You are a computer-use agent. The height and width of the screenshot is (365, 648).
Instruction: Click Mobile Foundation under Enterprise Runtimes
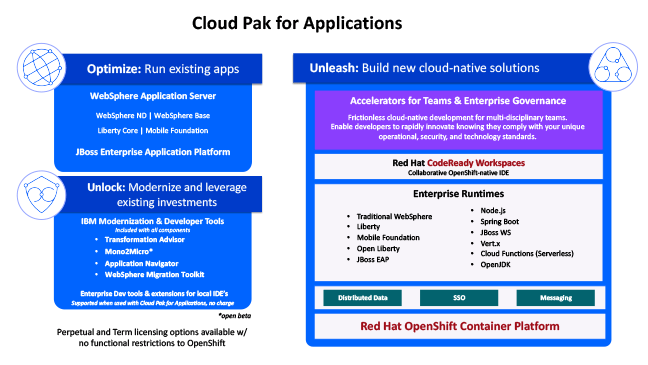388,238
